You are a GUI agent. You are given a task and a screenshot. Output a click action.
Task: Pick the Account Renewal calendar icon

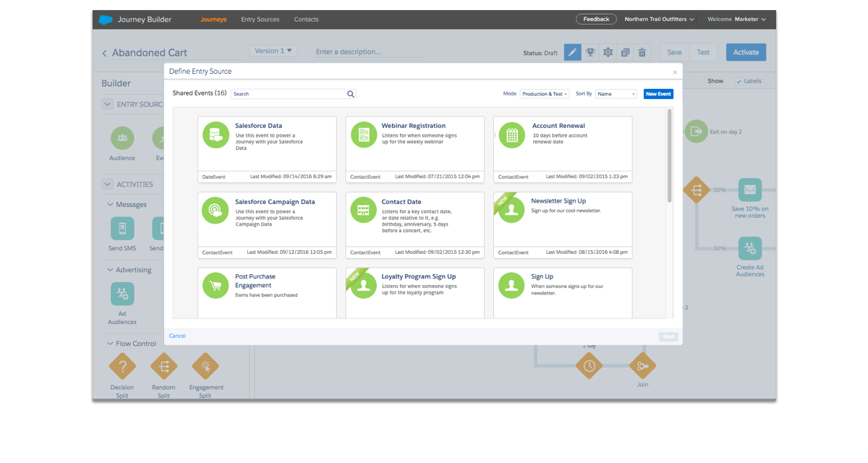512,135
